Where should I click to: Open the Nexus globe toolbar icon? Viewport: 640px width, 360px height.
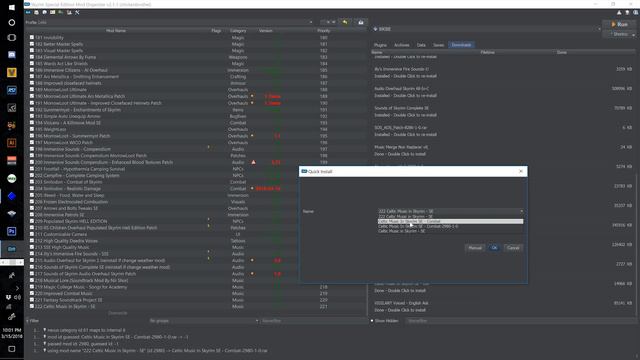[x=44, y=13]
